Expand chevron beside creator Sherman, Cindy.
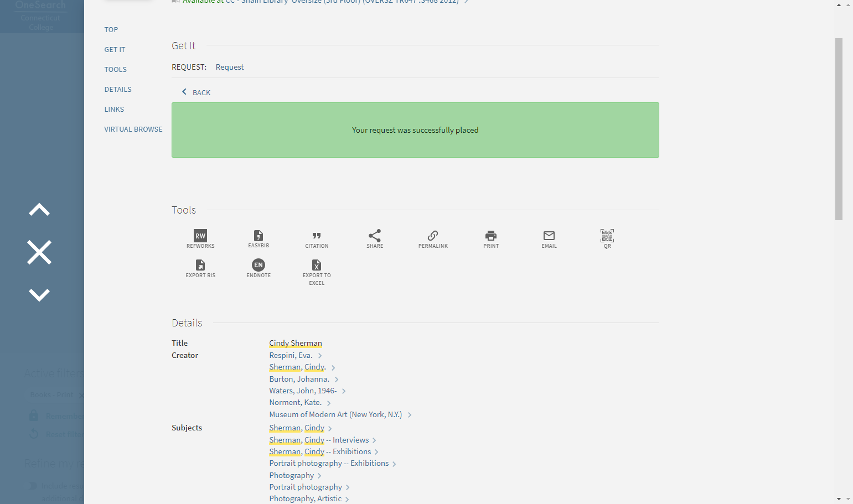Screen dimensions: 853x504 [x=333, y=367]
